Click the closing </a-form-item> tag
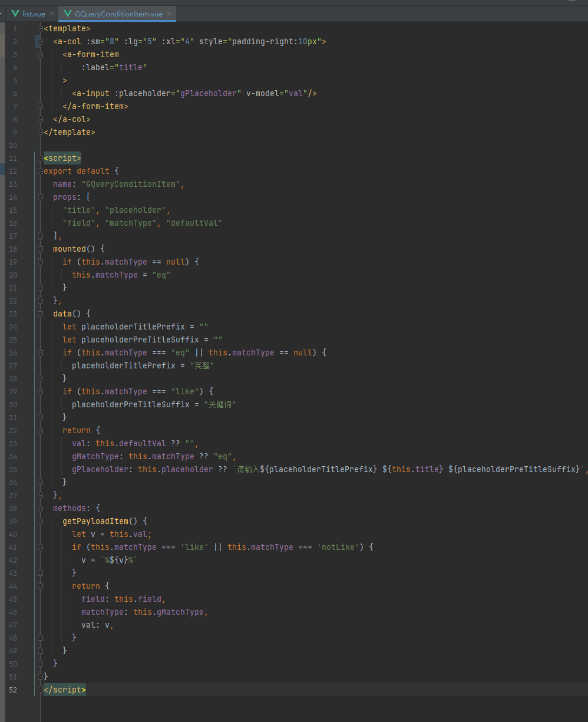This screenshot has height=722, width=588. tap(95, 106)
